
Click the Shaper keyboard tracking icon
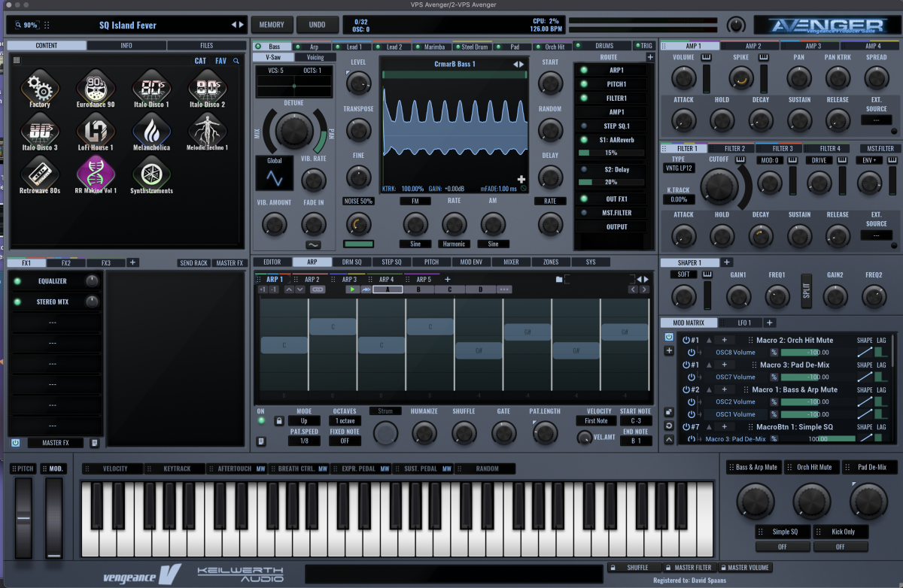point(707,276)
